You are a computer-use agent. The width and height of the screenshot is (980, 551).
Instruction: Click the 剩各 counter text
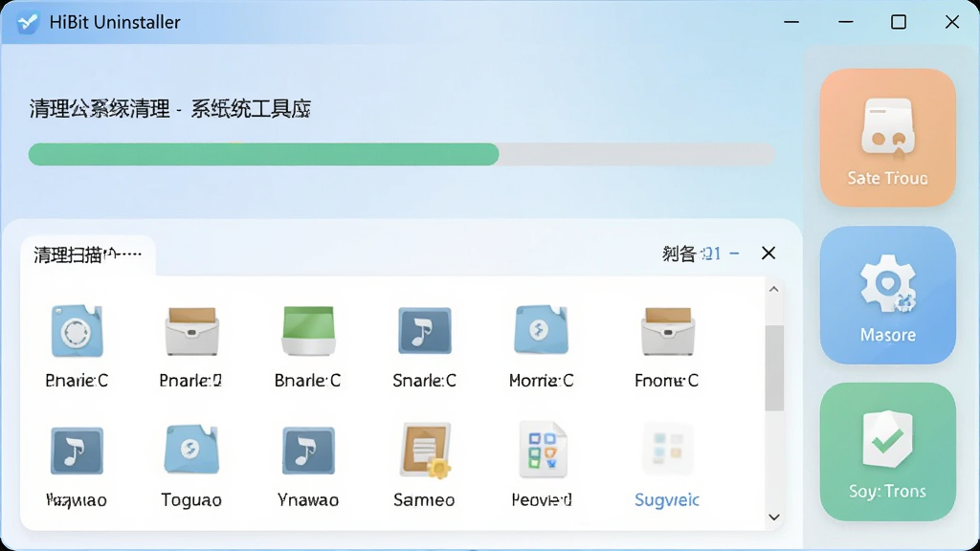point(691,253)
